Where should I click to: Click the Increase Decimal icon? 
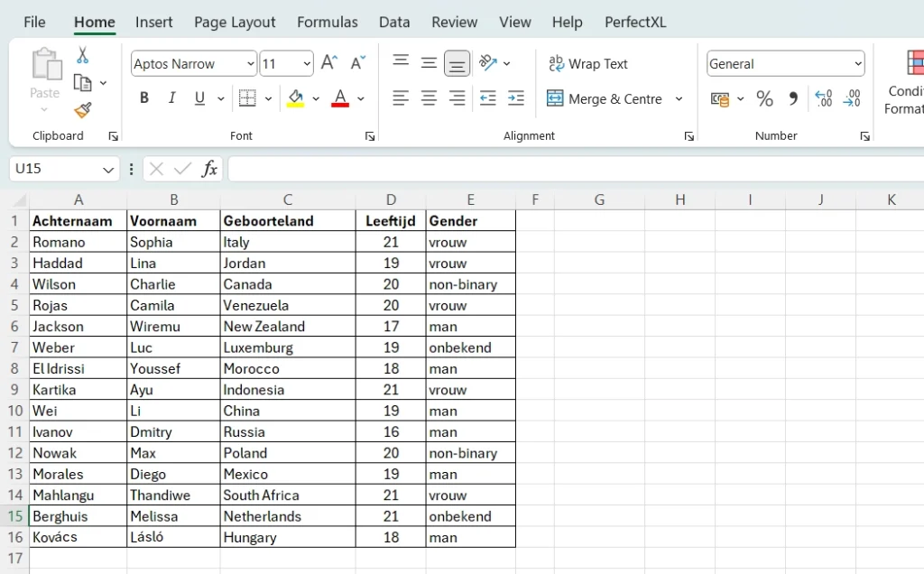click(823, 98)
